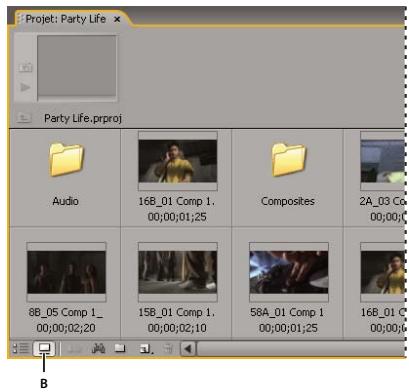Open the New Item menu icon

point(145,349)
